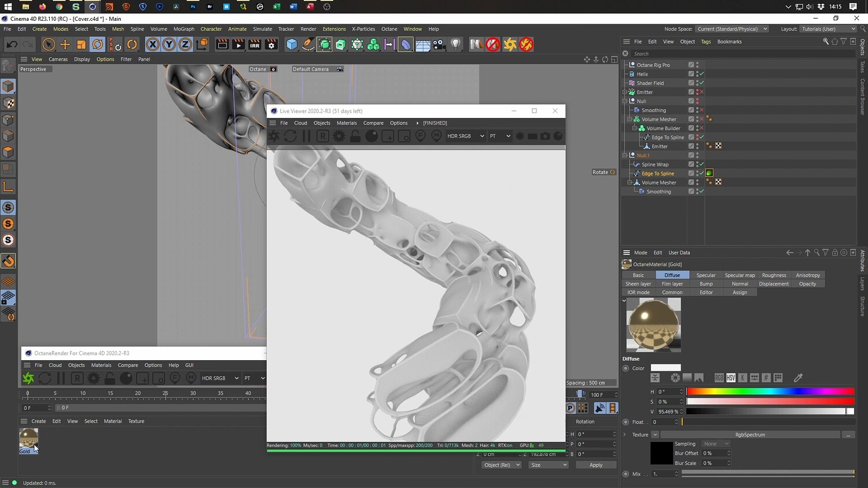The width and height of the screenshot is (868, 488).
Task: Click the Render View clapperboard icon
Action: tap(222, 45)
